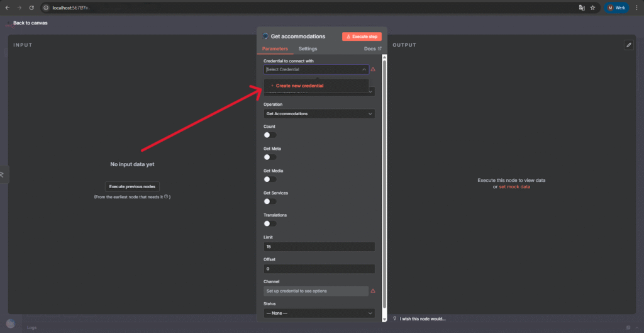Open the set mock data link
The image size is (644, 333).
coord(514,187)
